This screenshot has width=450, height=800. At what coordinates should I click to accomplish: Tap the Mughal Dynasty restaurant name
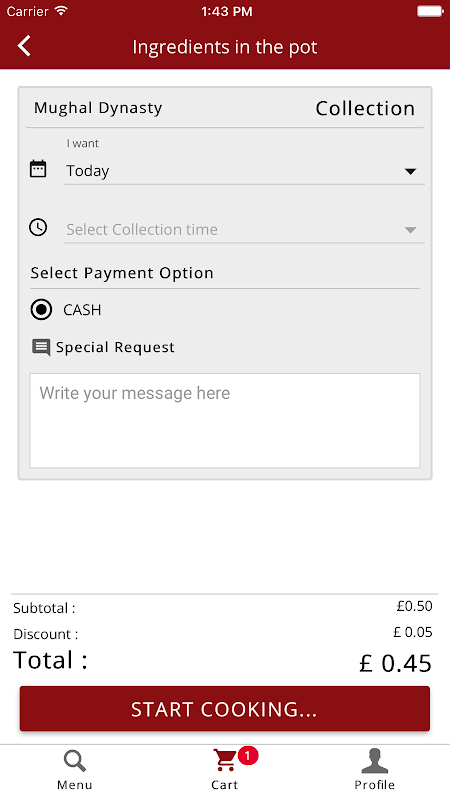[98, 108]
